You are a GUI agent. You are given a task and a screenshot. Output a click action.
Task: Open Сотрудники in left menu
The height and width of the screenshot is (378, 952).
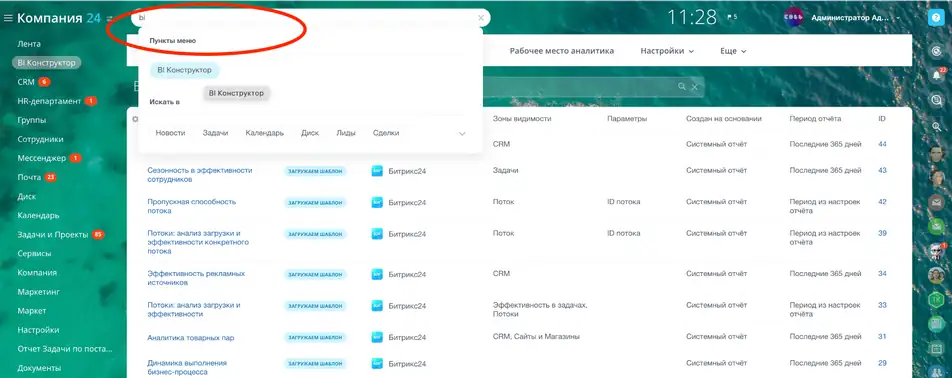(x=41, y=139)
